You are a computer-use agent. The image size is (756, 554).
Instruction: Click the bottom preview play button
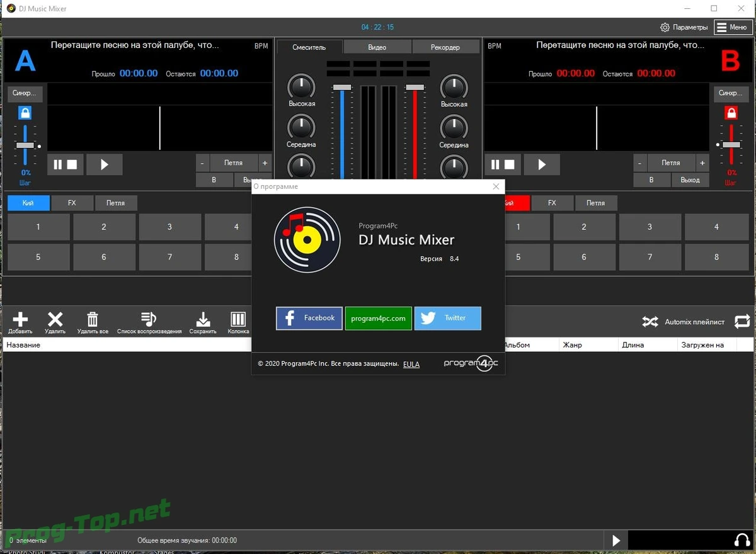pos(616,540)
